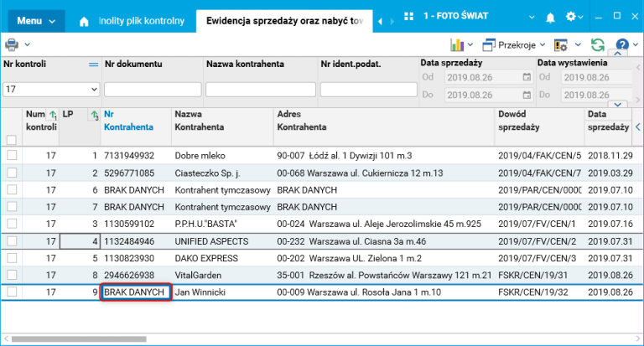Check the box for Dobre mleko row
Screen dimensions: 644x346
click(12, 155)
